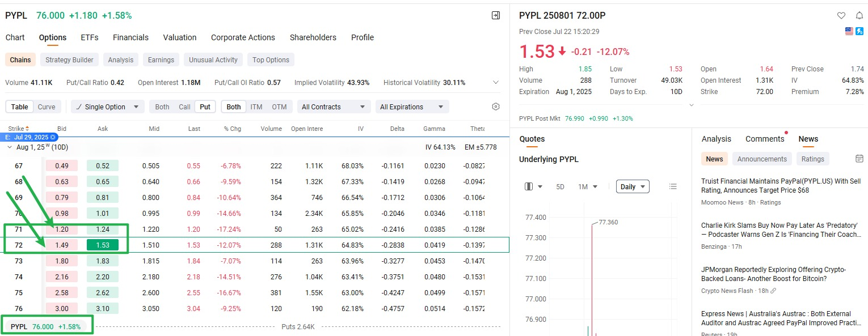Click the US flag market icon
The image size is (868, 336).
point(849,31)
